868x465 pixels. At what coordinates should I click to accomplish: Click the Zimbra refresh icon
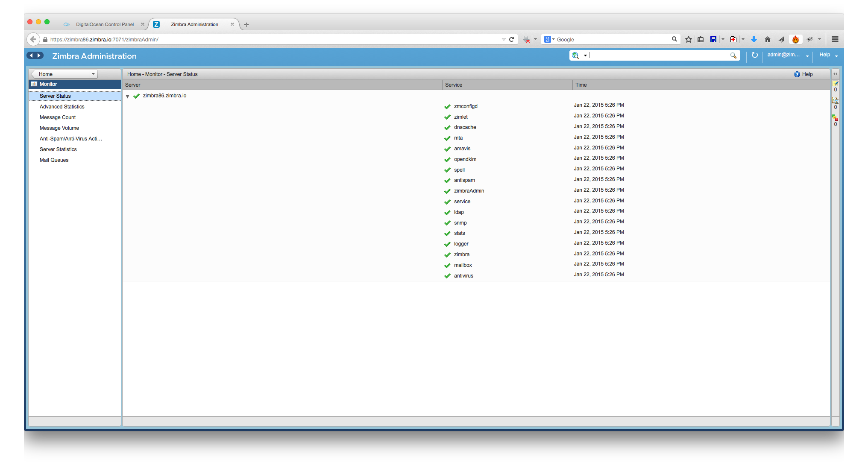click(x=755, y=55)
